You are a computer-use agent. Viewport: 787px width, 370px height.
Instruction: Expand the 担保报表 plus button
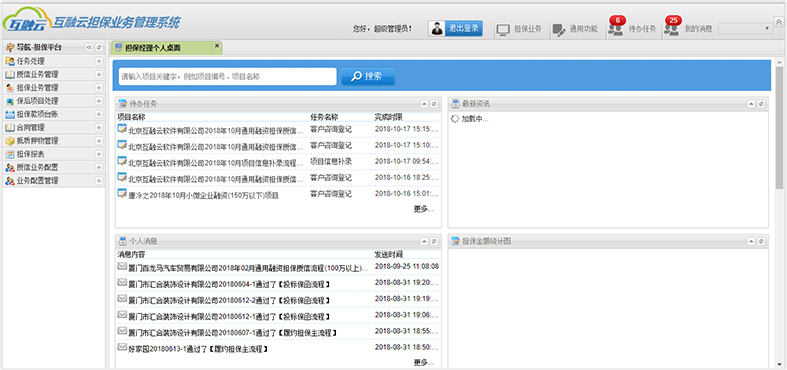coord(99,154)
